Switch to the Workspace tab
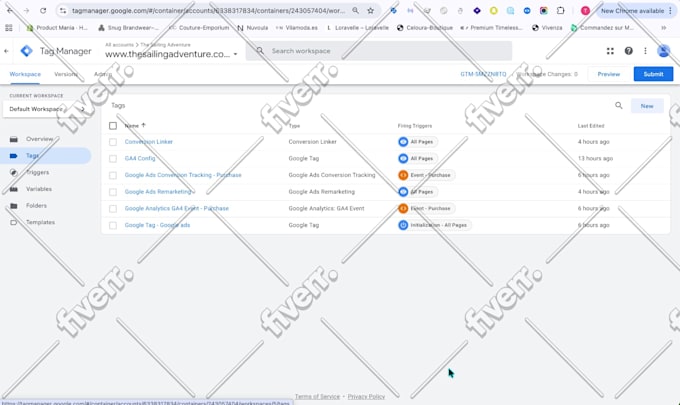Image resolution: width=680 pixels, height=405 pixels. (25, 74)
